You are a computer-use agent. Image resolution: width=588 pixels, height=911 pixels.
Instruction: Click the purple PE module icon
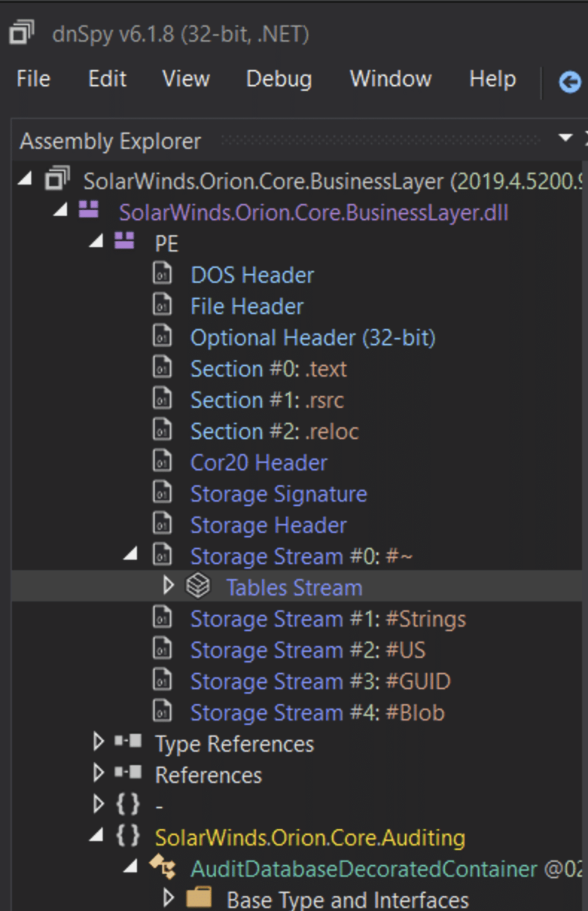click(124, 242)
